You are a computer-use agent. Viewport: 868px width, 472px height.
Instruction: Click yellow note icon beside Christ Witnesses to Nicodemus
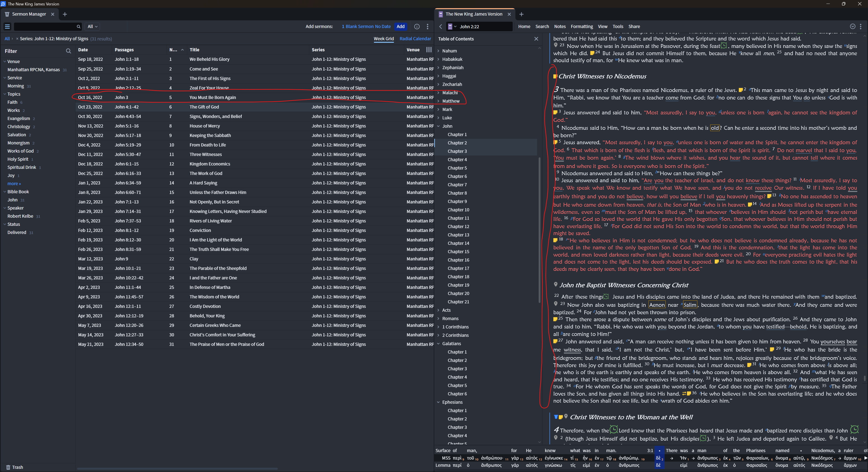(x=555, y=76)
